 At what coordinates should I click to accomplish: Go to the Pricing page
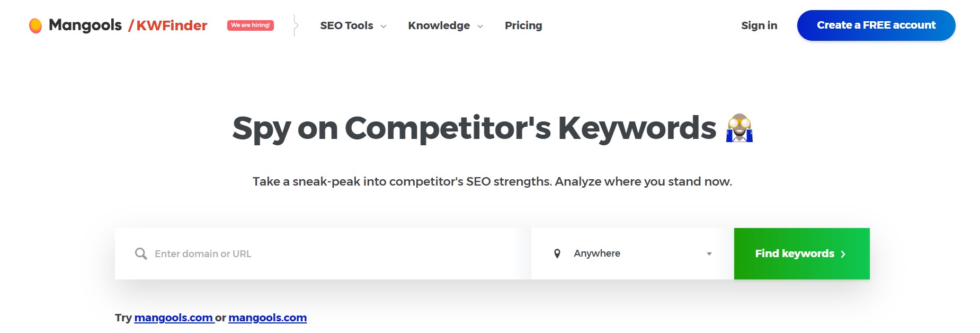tap(523, 25)
